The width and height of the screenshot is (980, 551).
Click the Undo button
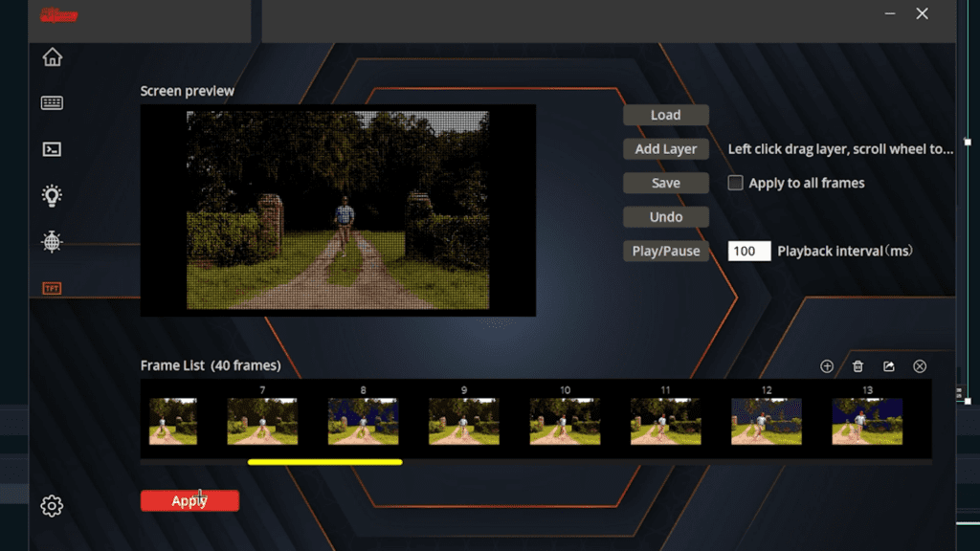(665, 217)
